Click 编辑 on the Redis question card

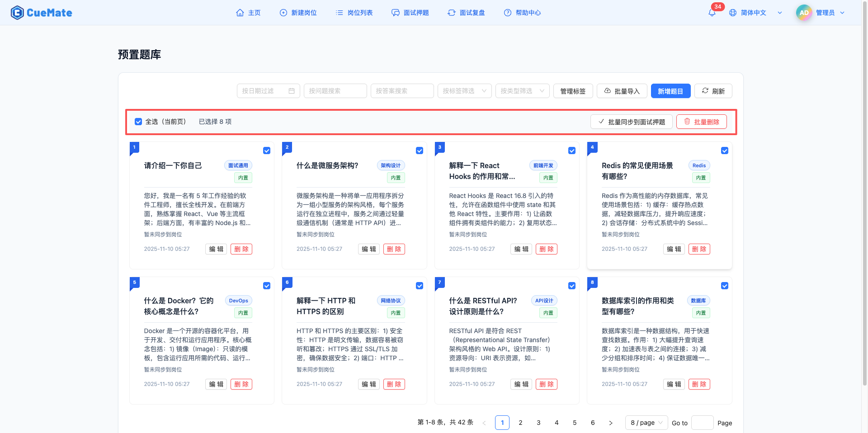pyautogui.click(x=674, y=249)
